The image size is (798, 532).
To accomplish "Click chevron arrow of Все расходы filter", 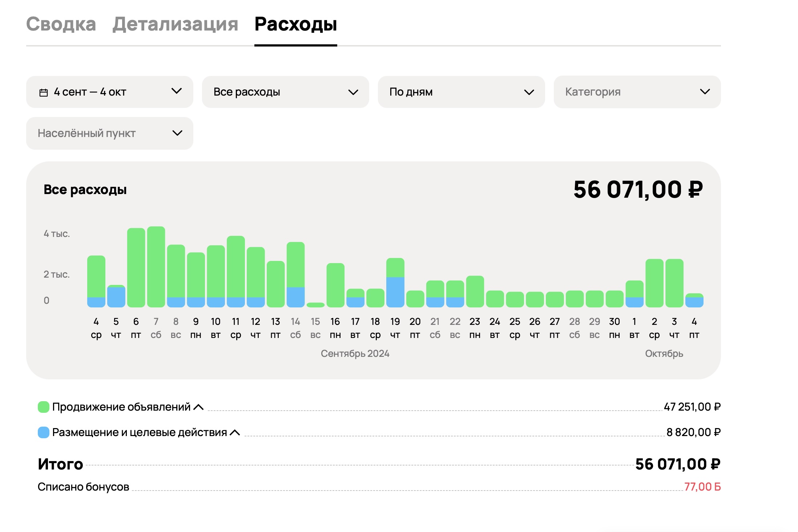I will [353, 92].
